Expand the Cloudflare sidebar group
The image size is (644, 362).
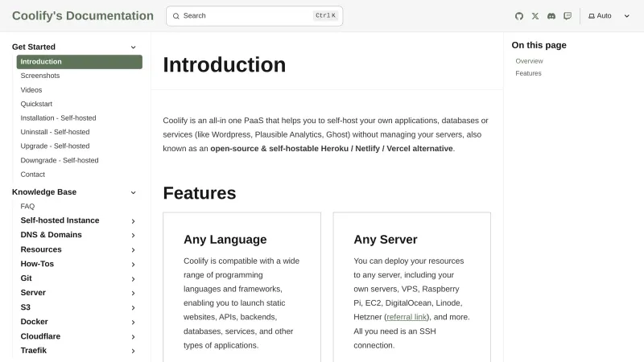click(x=133, y=337)
